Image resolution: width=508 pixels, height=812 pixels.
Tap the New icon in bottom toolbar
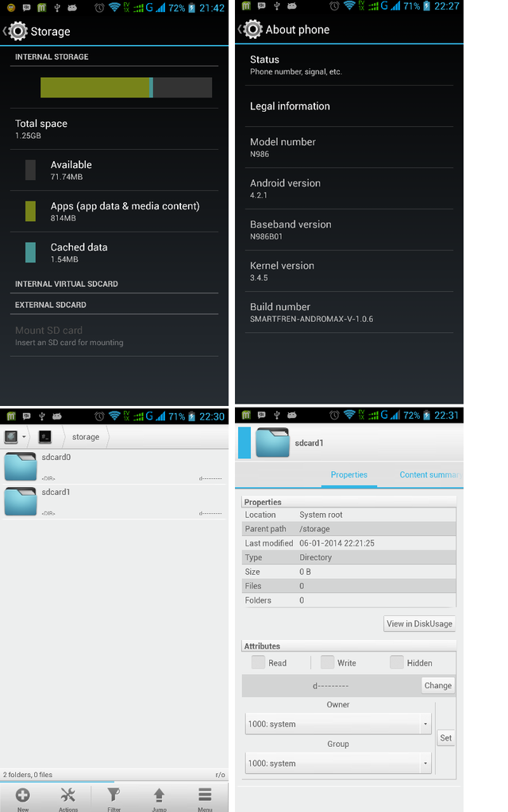[23, 795]
